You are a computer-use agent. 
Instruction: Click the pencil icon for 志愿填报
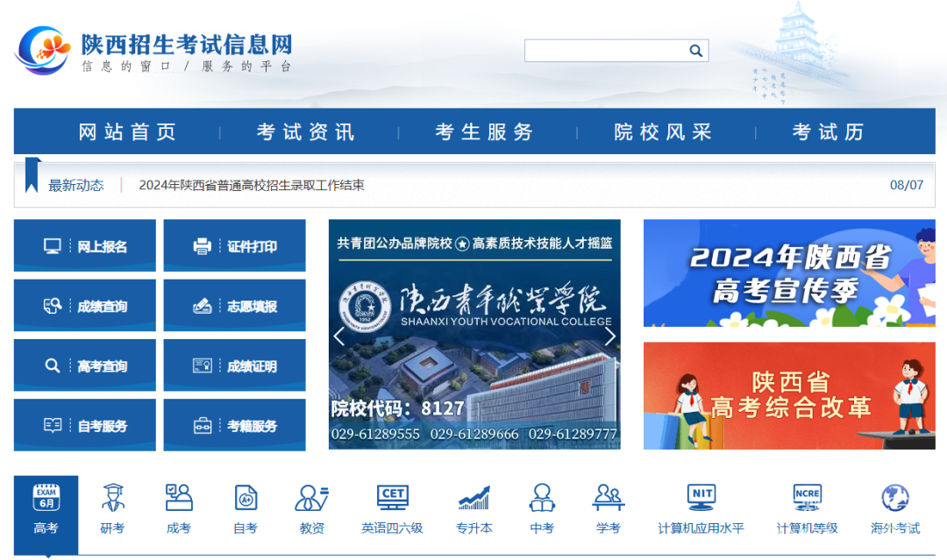coord(203,306)
